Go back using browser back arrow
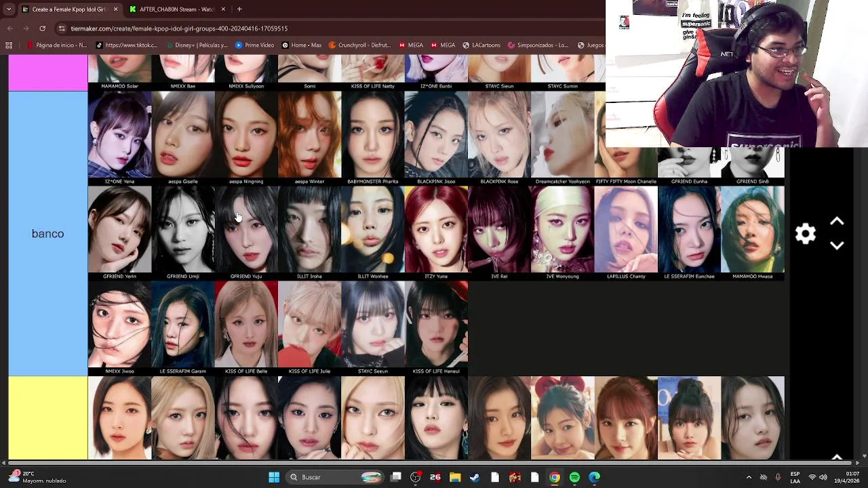This screenshot has width=868, height=488. [x=9, y=28]
